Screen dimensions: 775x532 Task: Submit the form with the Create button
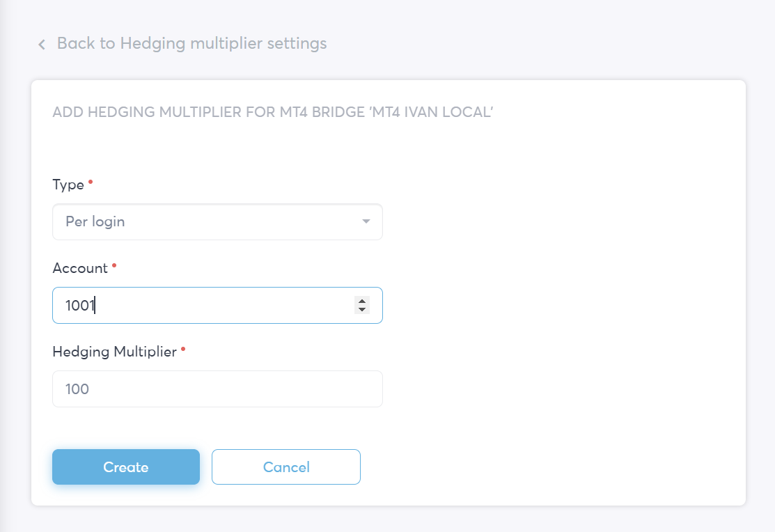pyautogui.click(x=126, y=467)
